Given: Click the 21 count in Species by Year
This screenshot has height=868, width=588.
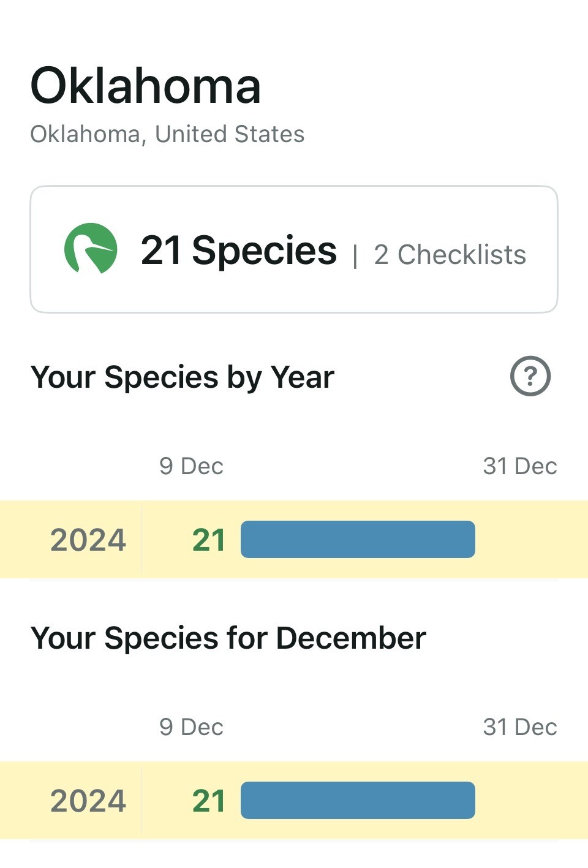Looking at the screenshot, I should point(208,540).
